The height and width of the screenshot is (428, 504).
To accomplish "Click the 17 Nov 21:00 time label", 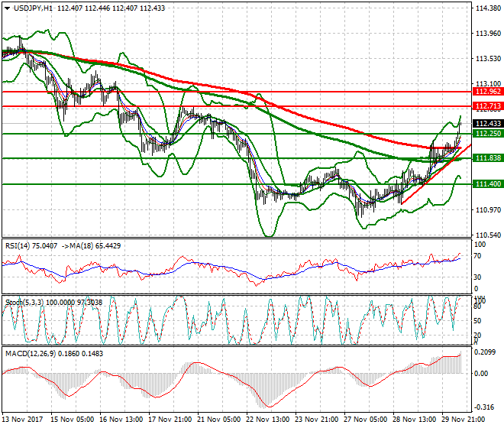I will 170,420.
